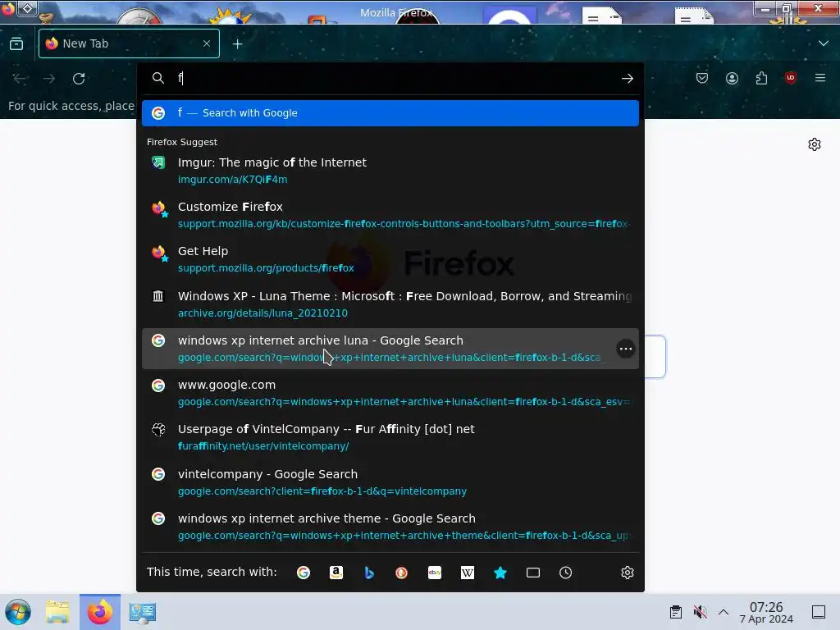Search open tabs with the tab icon

[x=532, y=572]
